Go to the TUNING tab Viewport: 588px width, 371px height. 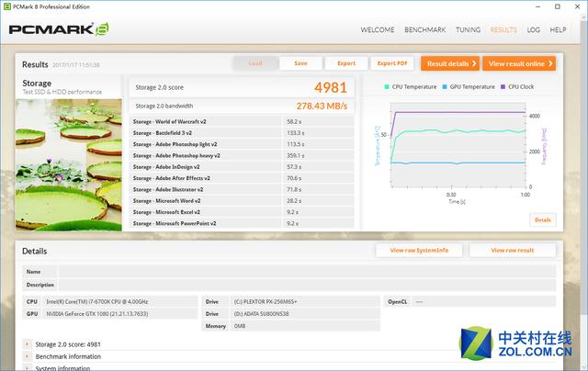(x=468, y=30)
